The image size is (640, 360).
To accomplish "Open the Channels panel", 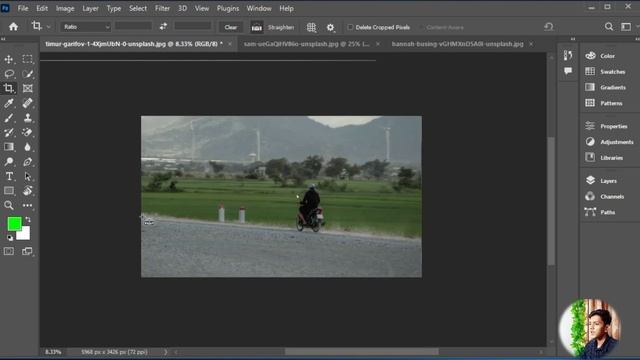I will pyautogui.click(x=612, y=196).
